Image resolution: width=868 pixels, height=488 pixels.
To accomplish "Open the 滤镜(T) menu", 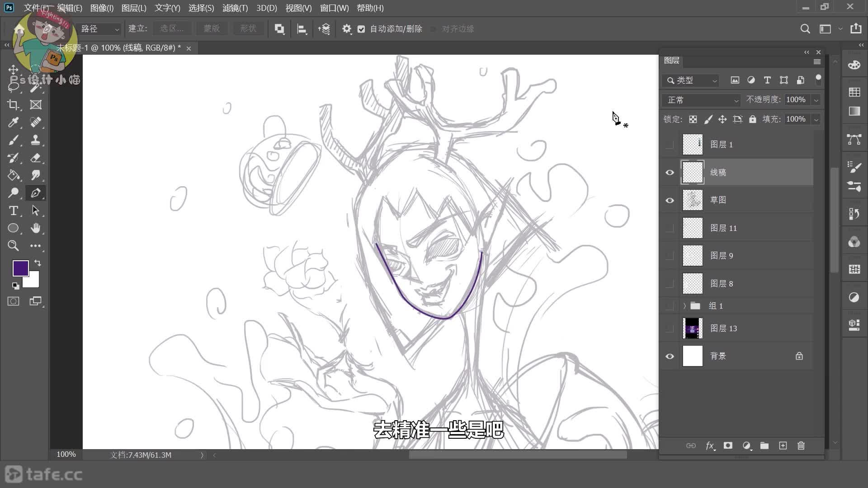I will point(235,8).
